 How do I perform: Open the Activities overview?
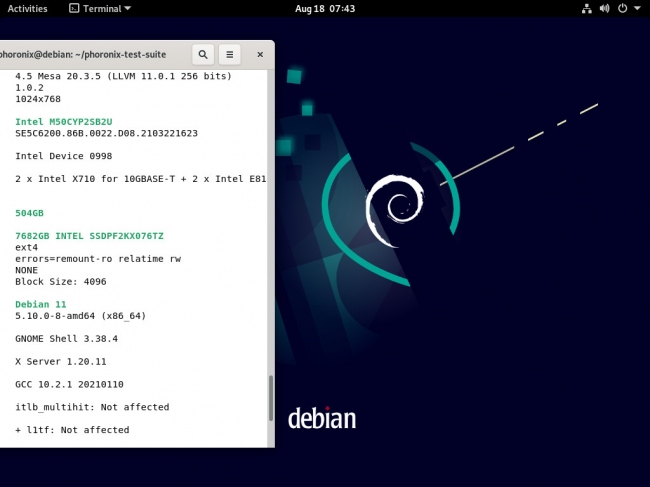(27, 8)
